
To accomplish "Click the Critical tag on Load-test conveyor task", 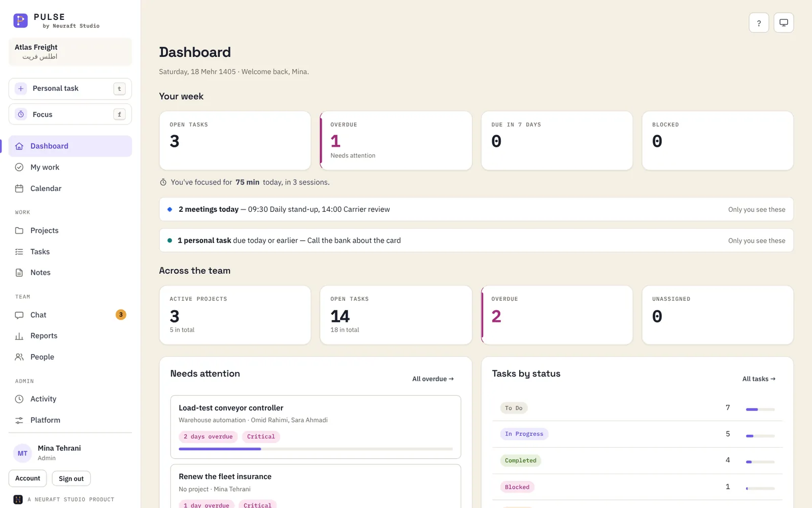I will click(261, 436).
